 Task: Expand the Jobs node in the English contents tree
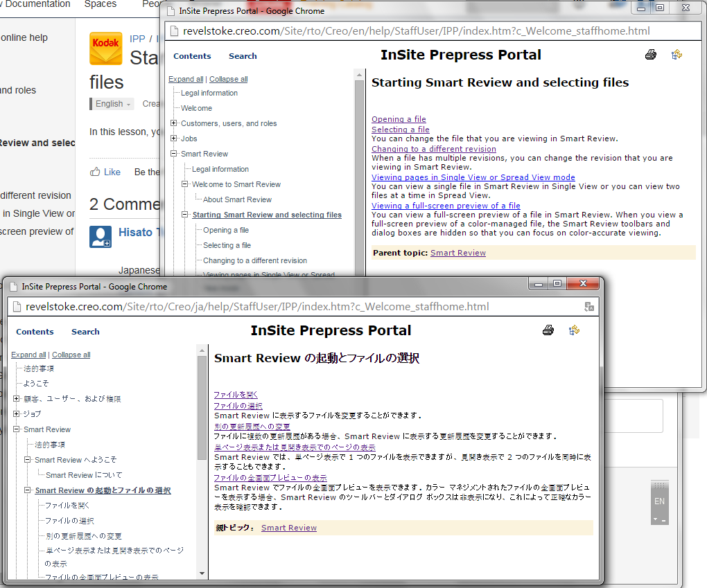(x=174, y=139)
